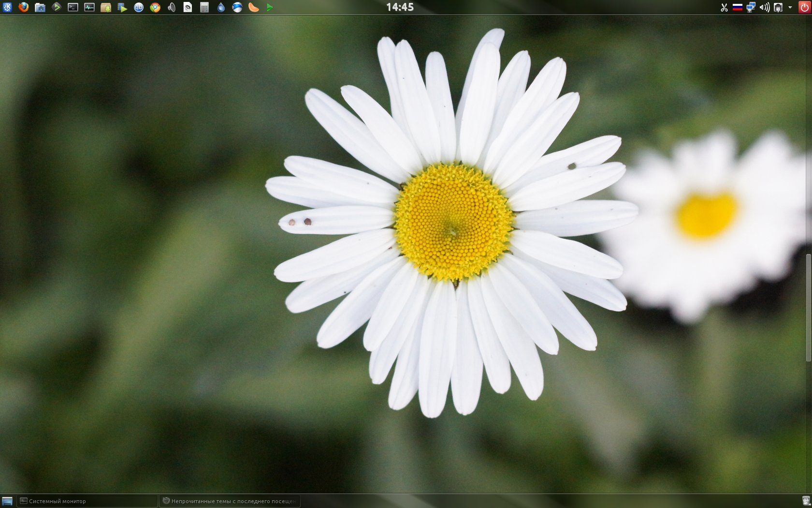The width and height of the screenshot is (812, 508).
Task: Launch the qBittorrent client
Action: pos(139,7)
